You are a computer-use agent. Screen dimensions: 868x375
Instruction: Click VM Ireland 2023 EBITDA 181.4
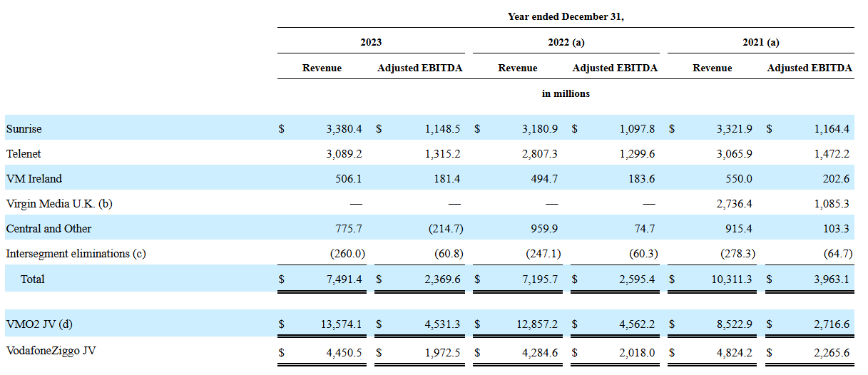447,179
